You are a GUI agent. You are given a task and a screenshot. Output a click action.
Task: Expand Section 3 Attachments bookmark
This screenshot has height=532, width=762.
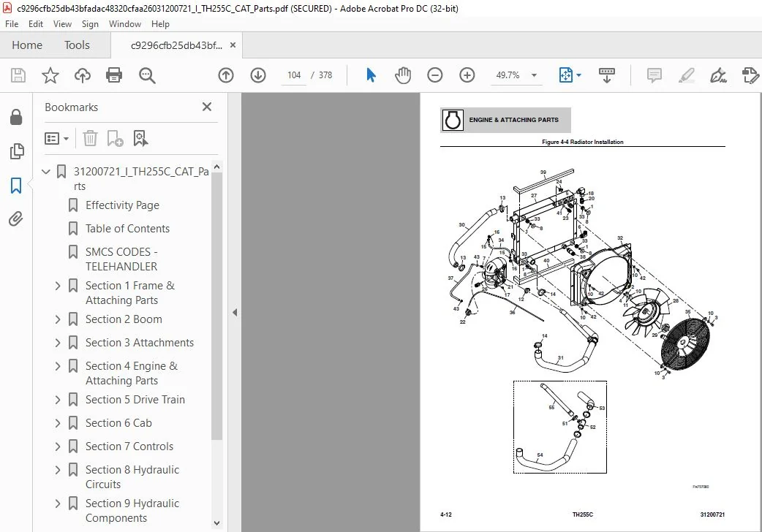[58, 343]
